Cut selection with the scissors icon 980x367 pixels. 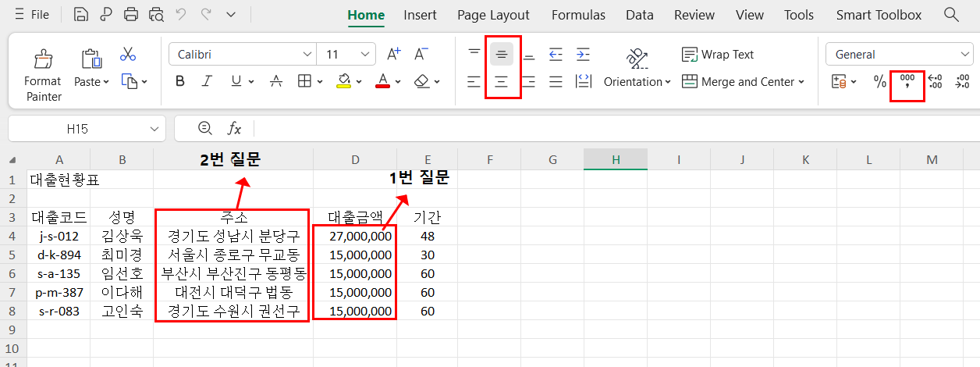tap(128, 55)
